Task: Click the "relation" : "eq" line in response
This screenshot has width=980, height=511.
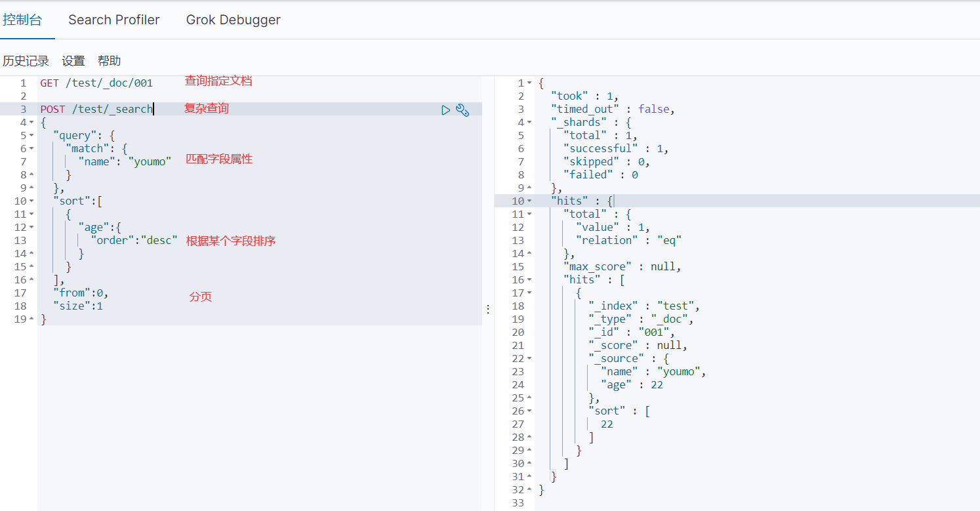Action: click(628, 241)
